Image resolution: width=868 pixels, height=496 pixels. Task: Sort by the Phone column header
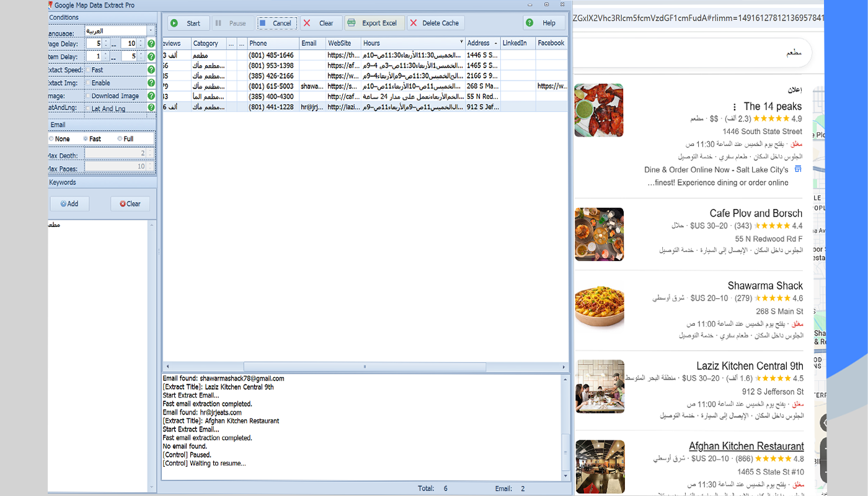[x=273, y=43]
